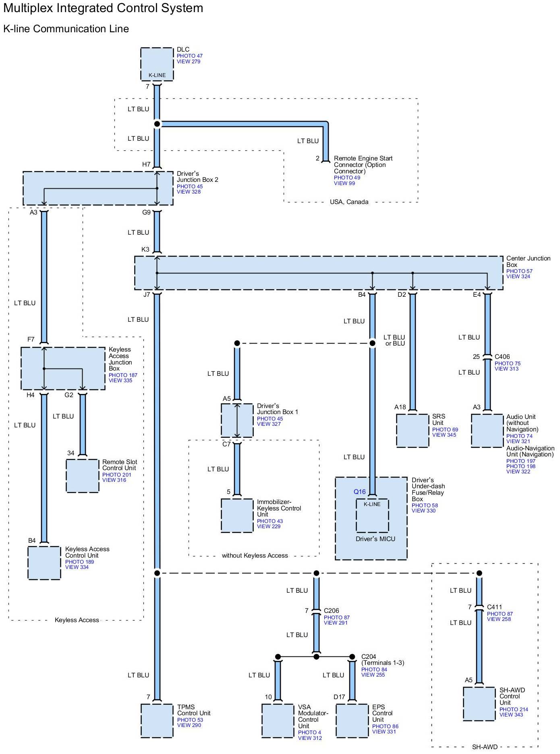Open the PHOTO 47 link beside DLC
Viewport: 560px width, 754px height.
tap(189, 56)
